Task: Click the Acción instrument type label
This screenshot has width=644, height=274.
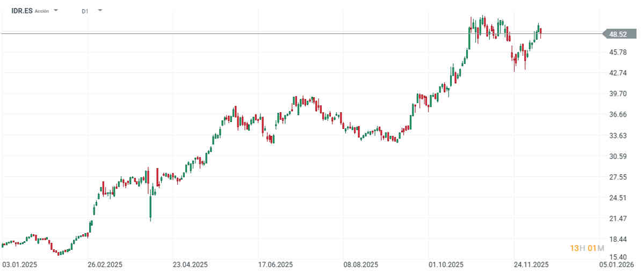Action: [42, 11]
